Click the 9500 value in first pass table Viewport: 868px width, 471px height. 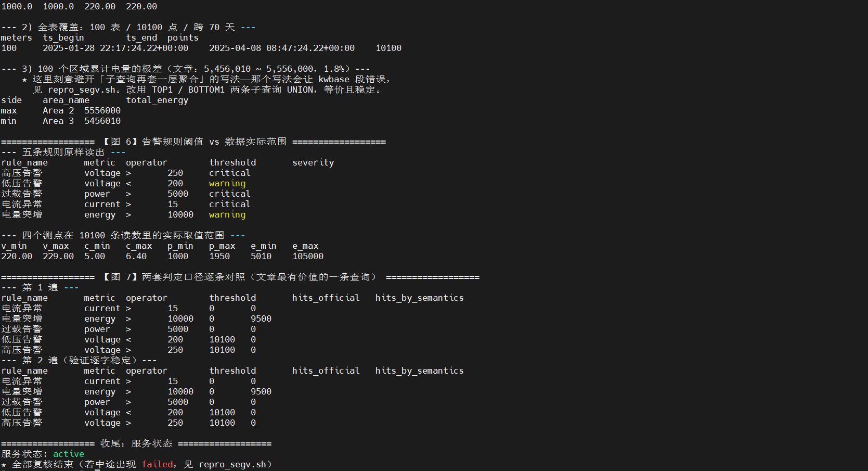261,319
